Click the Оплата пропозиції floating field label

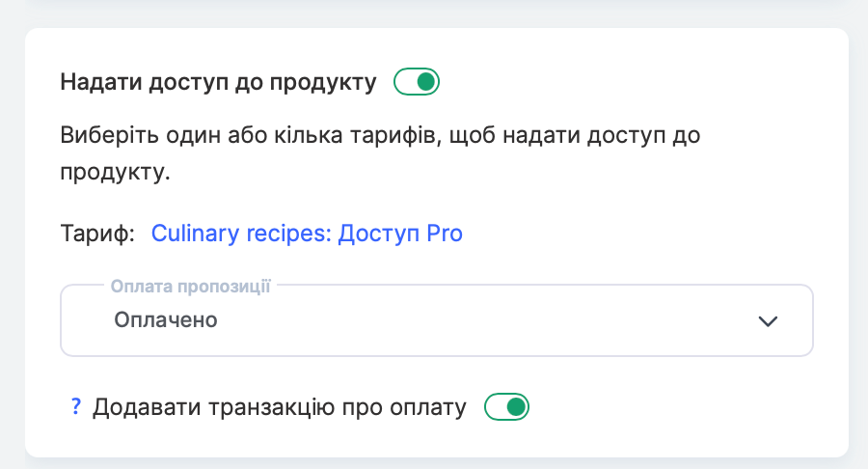(x=190, y=287)
